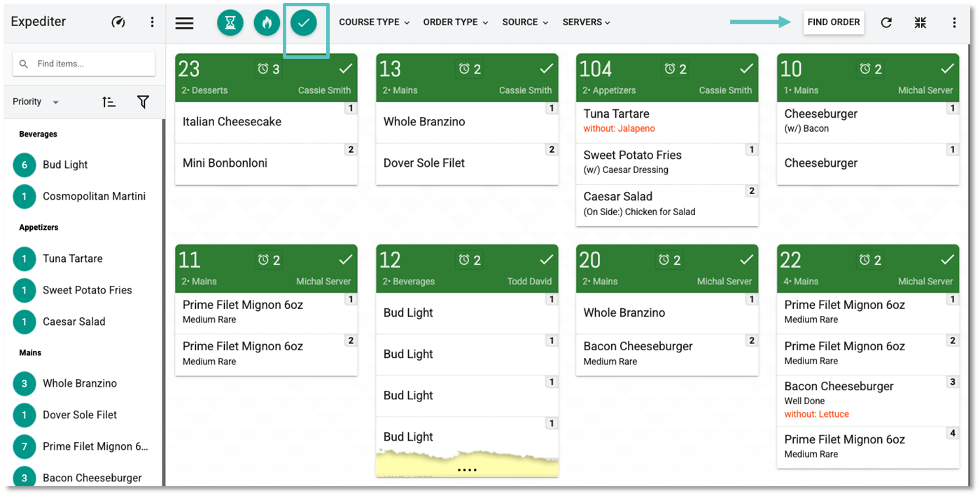Click the flame in-progress filter icon
The width and height of the screenshot is (980, 496).
point(267,22)
